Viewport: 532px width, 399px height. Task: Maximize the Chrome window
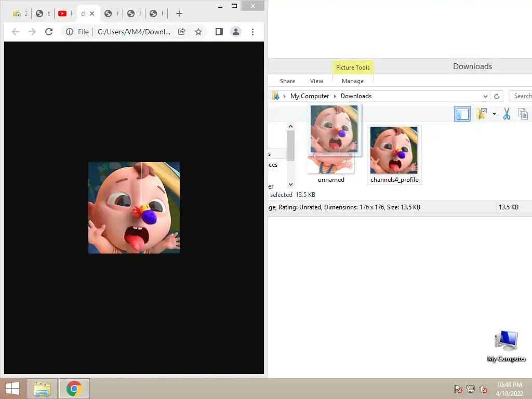[234, 6]
